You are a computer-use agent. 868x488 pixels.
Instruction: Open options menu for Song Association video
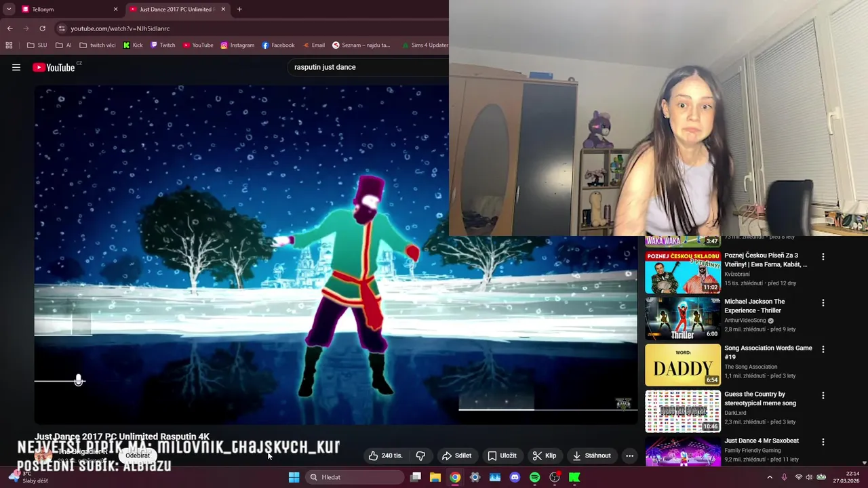(x=823, y=349)
